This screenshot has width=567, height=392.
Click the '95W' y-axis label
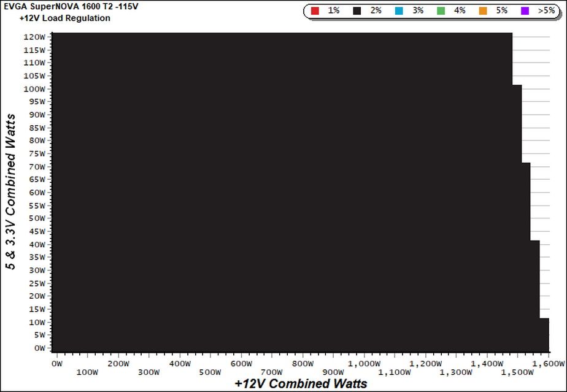tap(37, 102)
